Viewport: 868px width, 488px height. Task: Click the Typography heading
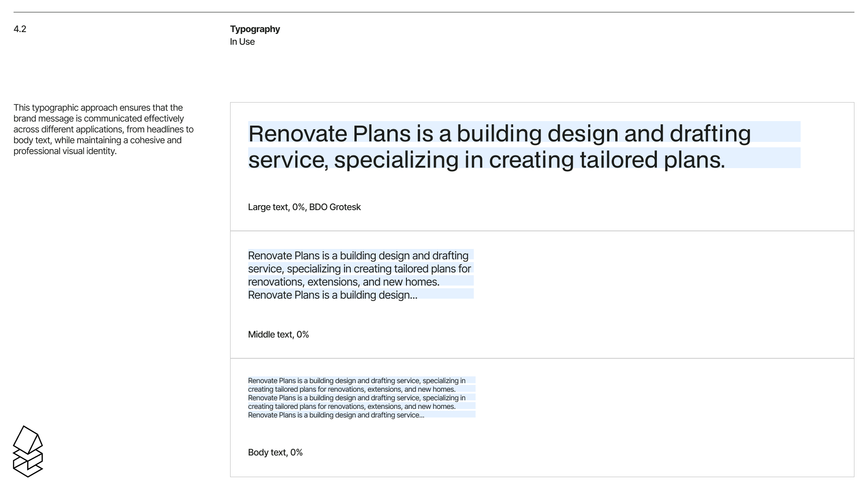[255, 29]
